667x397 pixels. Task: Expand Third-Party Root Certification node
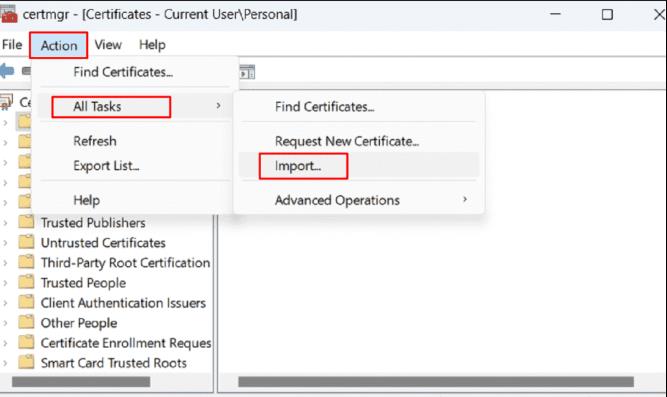point(6,263)
